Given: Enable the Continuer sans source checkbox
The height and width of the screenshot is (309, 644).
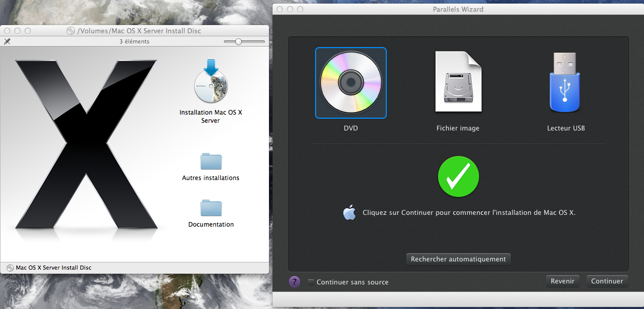Looking at the screenshot, I should pyautogui.click(x=311, y=282).
